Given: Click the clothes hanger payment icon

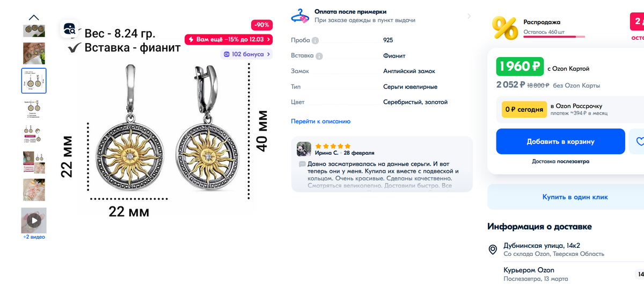Looking at the screenshot, I should 300,16.
